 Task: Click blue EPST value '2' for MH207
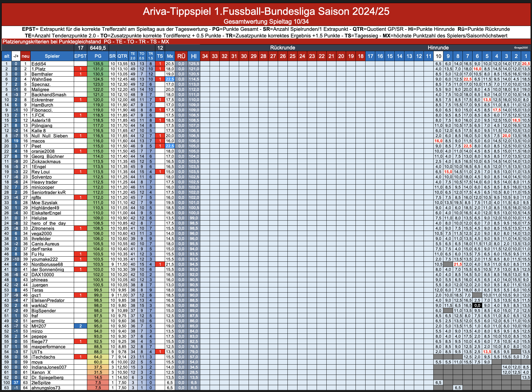pos(81,326)
